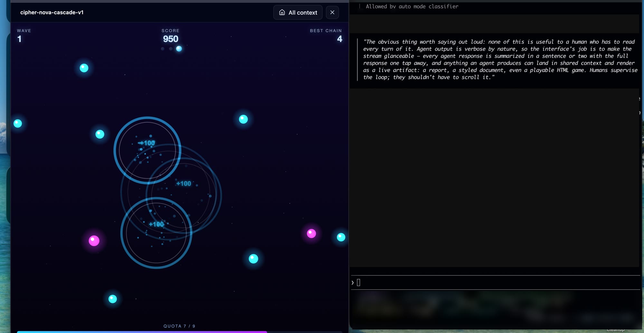This screenshot has height=333, width=644.
Task: Click the SCORE value 950
Action: click(x=171, y=39)
